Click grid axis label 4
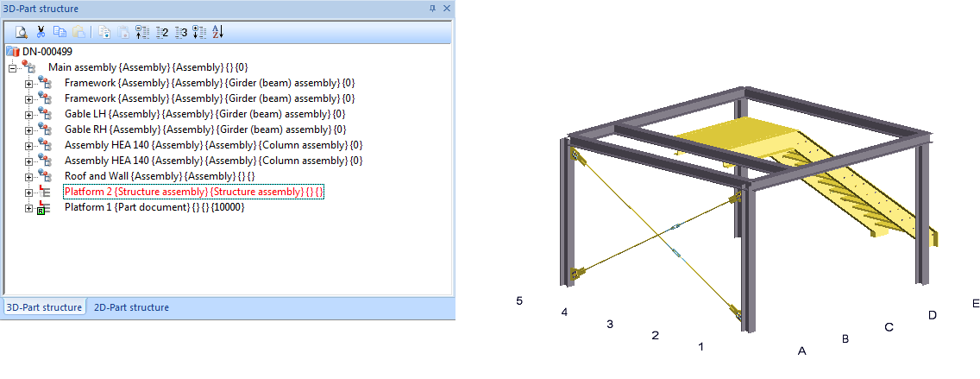 pyautogui.click(x=564, y=312)
